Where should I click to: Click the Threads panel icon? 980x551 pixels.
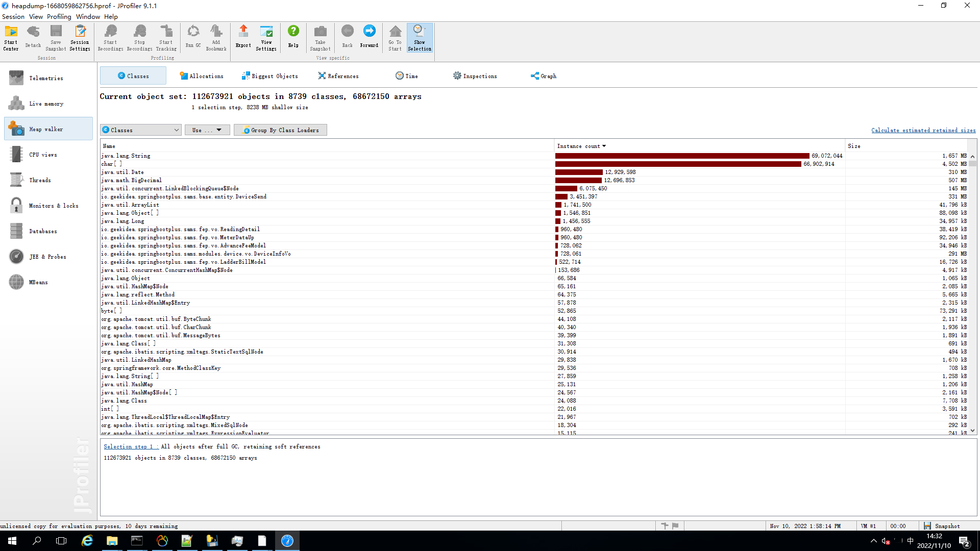point(16,180)
